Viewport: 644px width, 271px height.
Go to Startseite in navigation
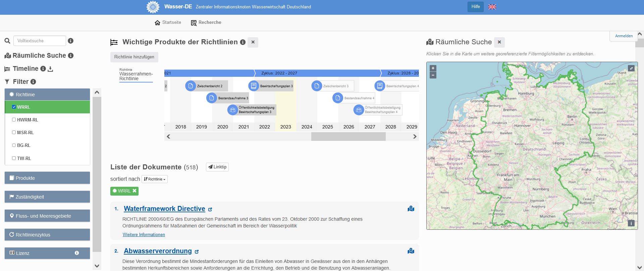(x=168, y=22)
